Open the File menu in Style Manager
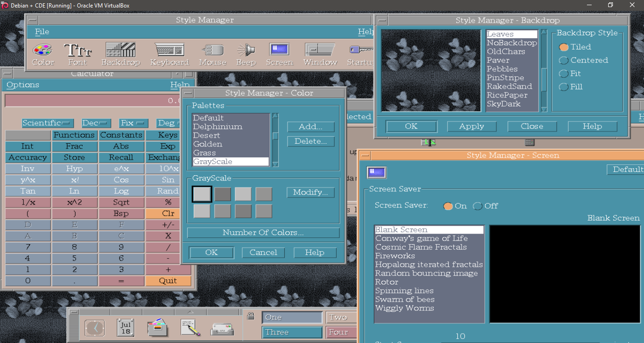 point(42,32)
